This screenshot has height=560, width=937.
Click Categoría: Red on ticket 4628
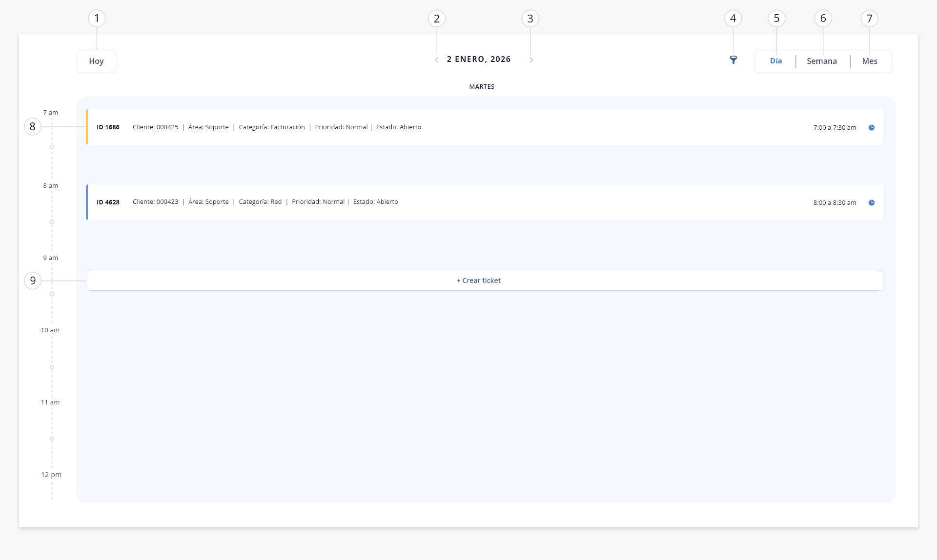260,201
